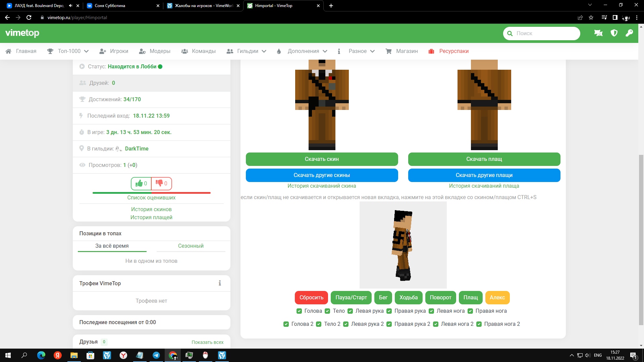644x362 pixels.
Task: Open the История скинов link
Action: click(151, 209)
